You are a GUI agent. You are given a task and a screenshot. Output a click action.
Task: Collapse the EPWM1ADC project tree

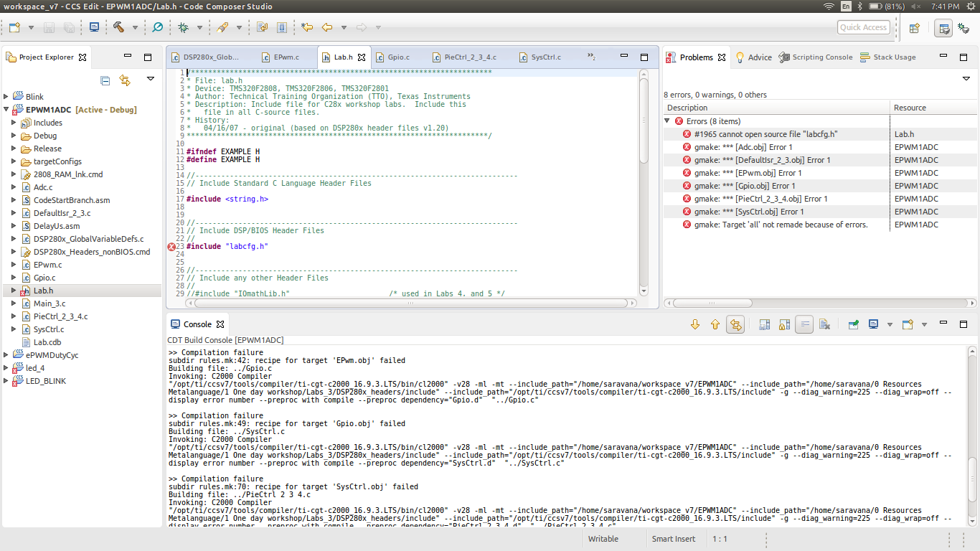click(6, 110)
